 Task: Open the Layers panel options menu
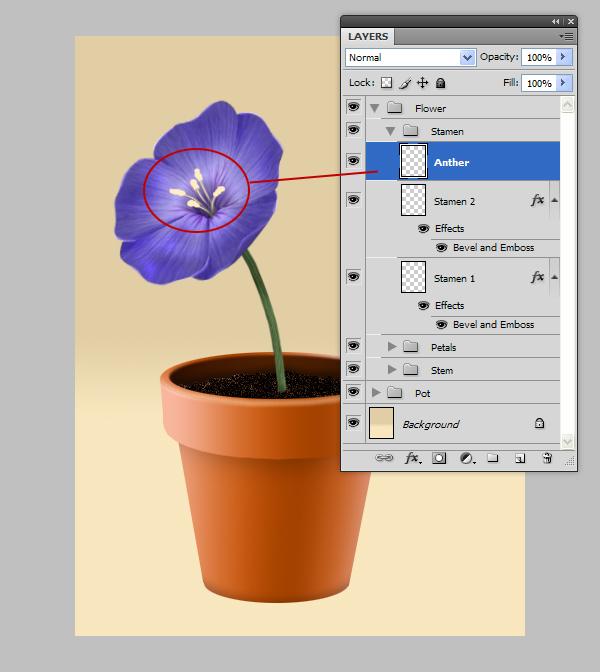(567, 36)
